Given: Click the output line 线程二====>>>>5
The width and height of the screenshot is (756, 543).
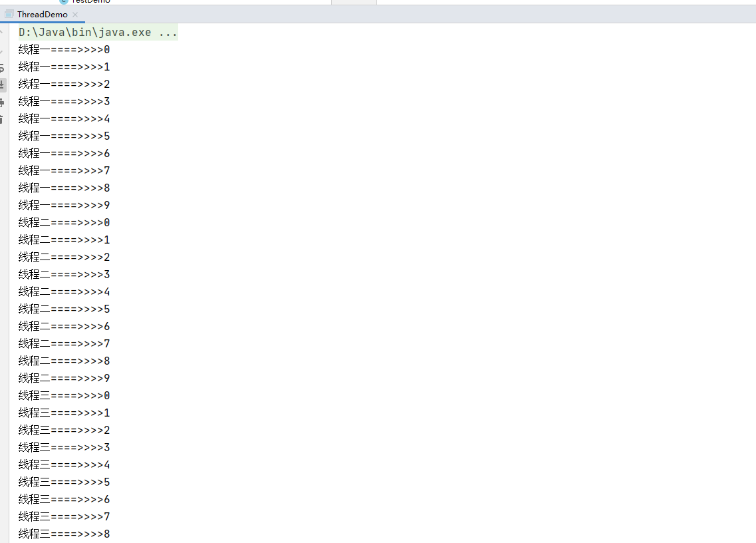Looking at the screenshot, I should click(x=63, y=308).
